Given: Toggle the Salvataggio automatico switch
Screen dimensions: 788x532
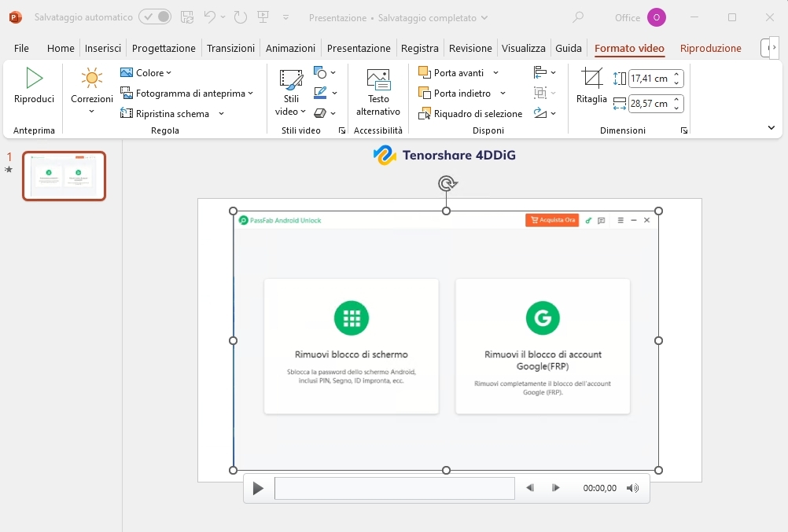Looking at the screenshot, I should coord(155,17).
